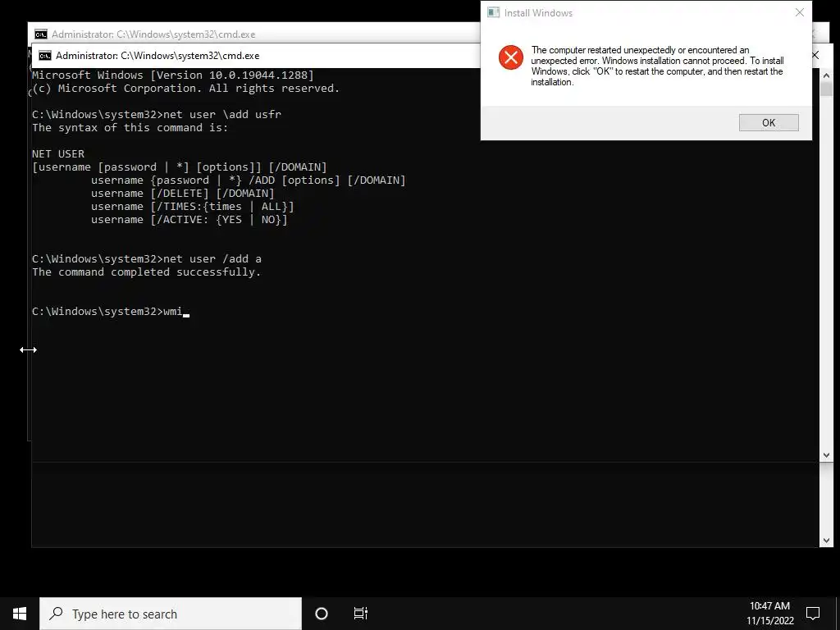Click the taskbar clock showing 10:47 AM
840x630 pixels.
769,606
